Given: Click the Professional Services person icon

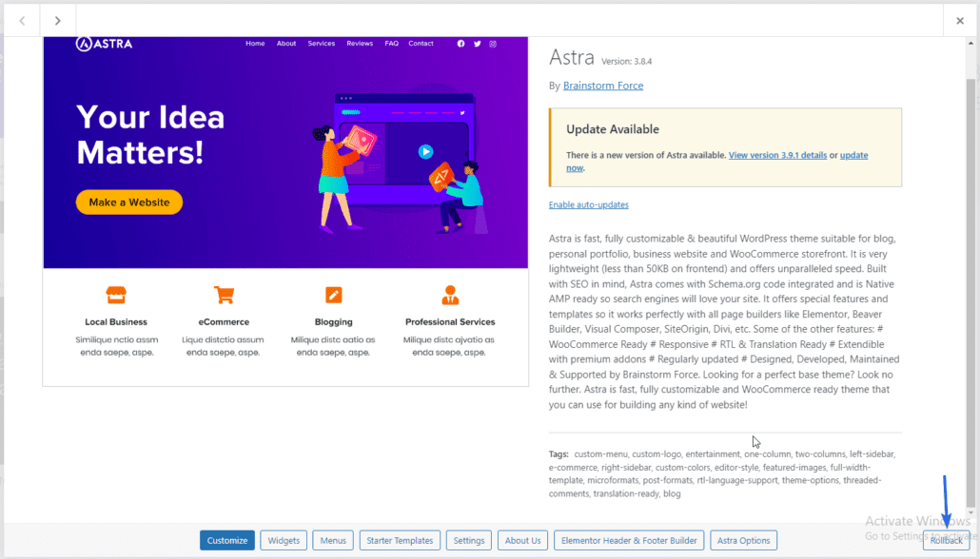Looking at the screenshot, I should (x=450, y=295).
